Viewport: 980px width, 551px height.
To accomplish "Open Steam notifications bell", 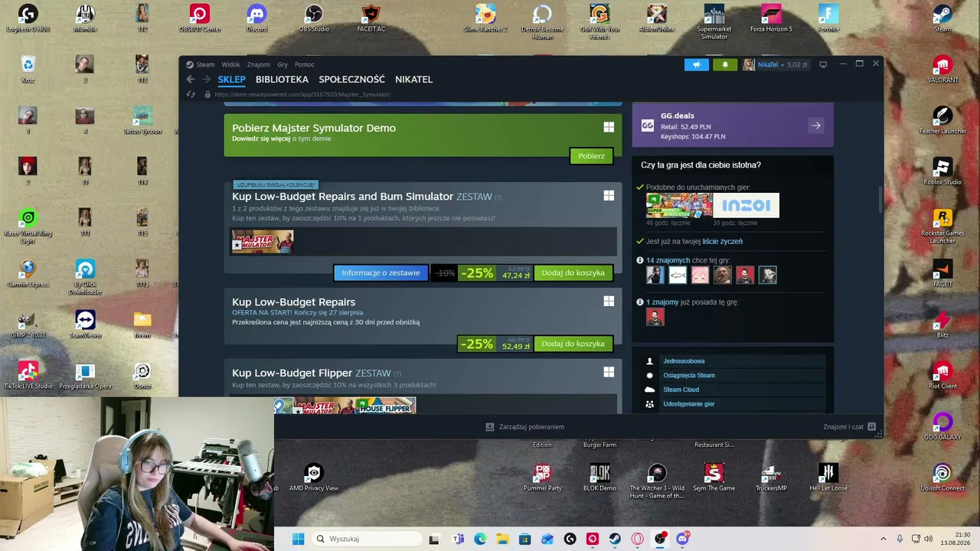I will point(725,64).
